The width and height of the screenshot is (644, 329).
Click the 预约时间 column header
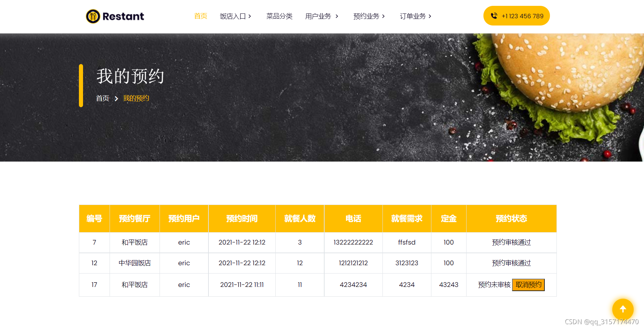(x=242, y=218)
